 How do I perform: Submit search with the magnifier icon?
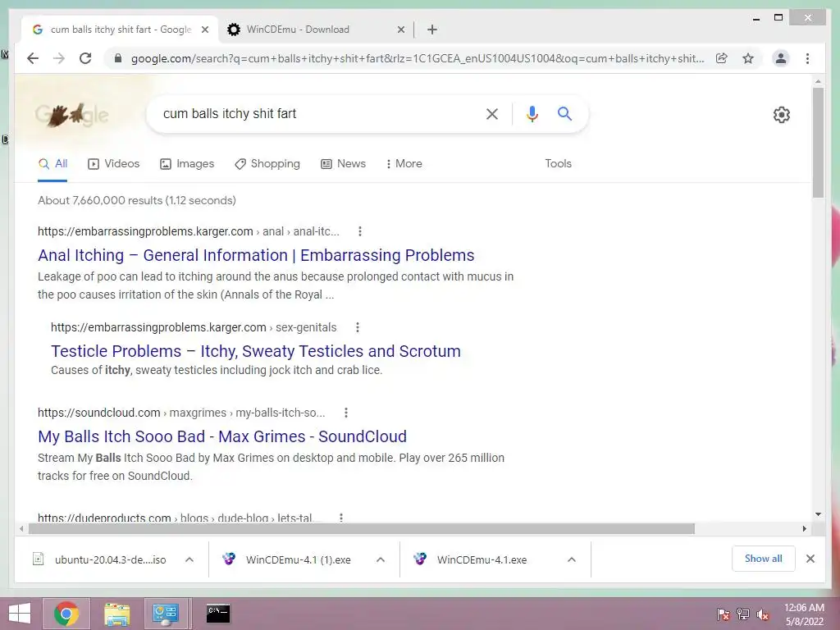tap(564, 113)
